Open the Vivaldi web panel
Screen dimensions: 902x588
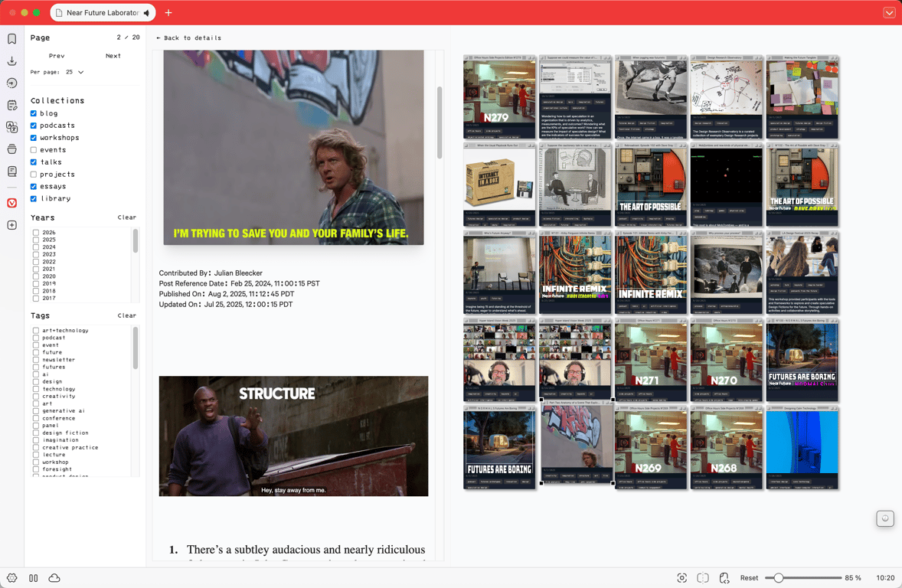[x=11, y=203]
